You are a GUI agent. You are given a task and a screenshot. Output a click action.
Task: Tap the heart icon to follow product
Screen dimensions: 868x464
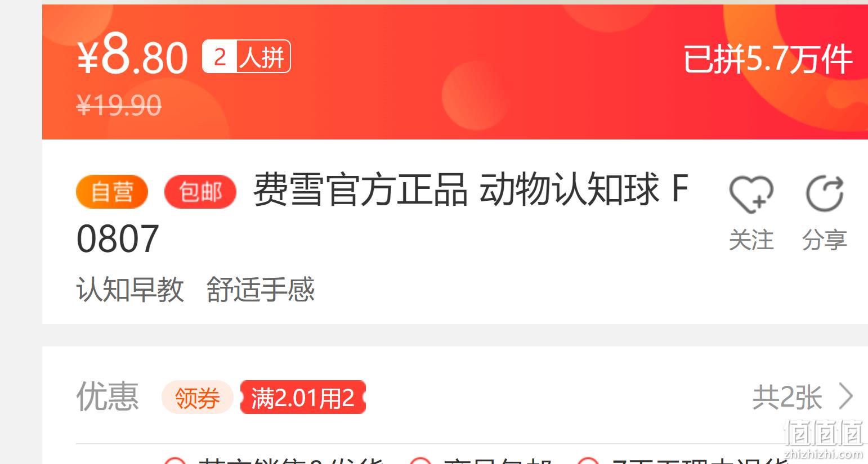tap(751, 194)
